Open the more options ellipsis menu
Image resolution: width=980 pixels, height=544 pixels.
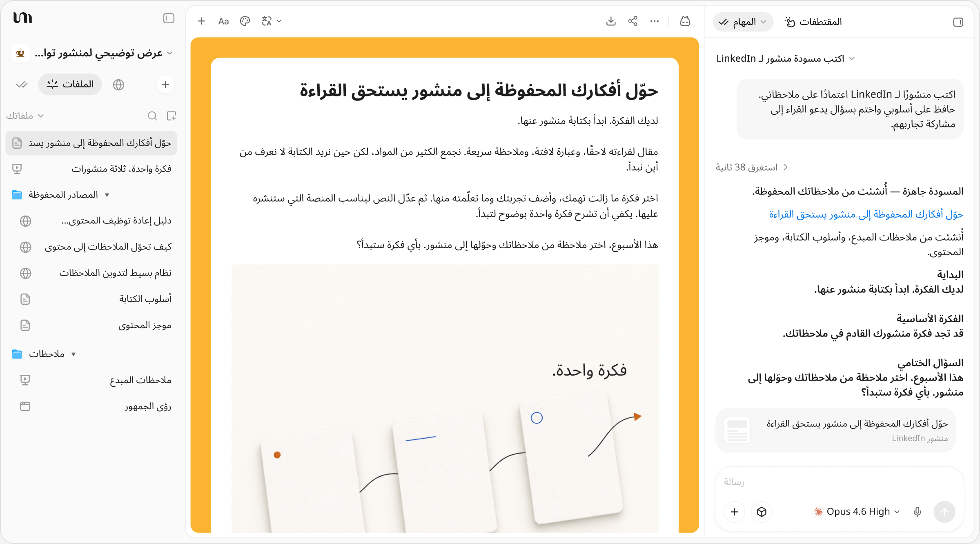coord(655,21)
